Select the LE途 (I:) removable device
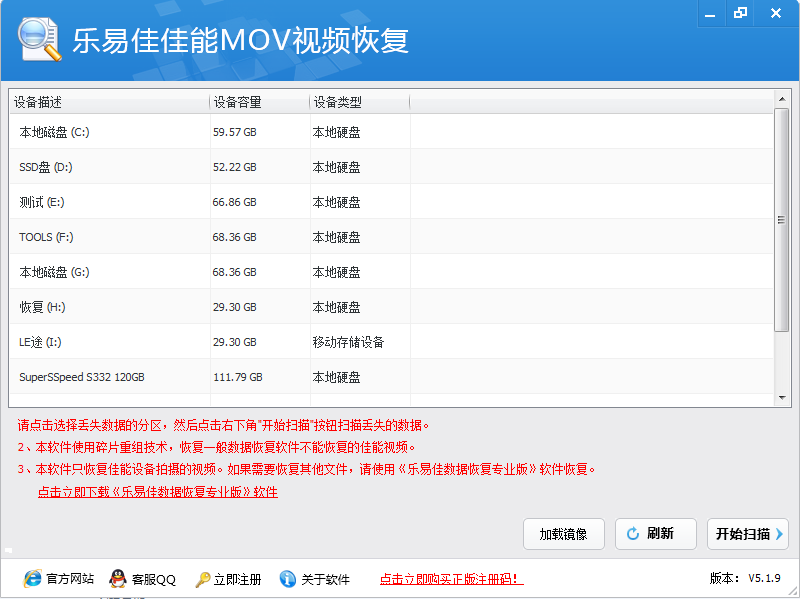Image resolution: width=800 pixels, height=599 pixels. pos(391,342)
